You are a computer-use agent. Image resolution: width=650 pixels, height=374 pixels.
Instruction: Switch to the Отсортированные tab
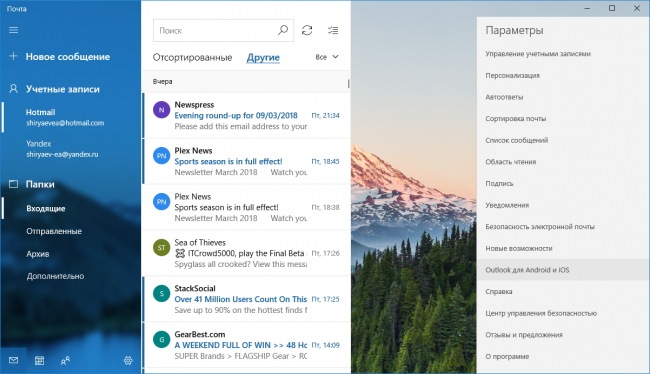click(x=192, y=57)
